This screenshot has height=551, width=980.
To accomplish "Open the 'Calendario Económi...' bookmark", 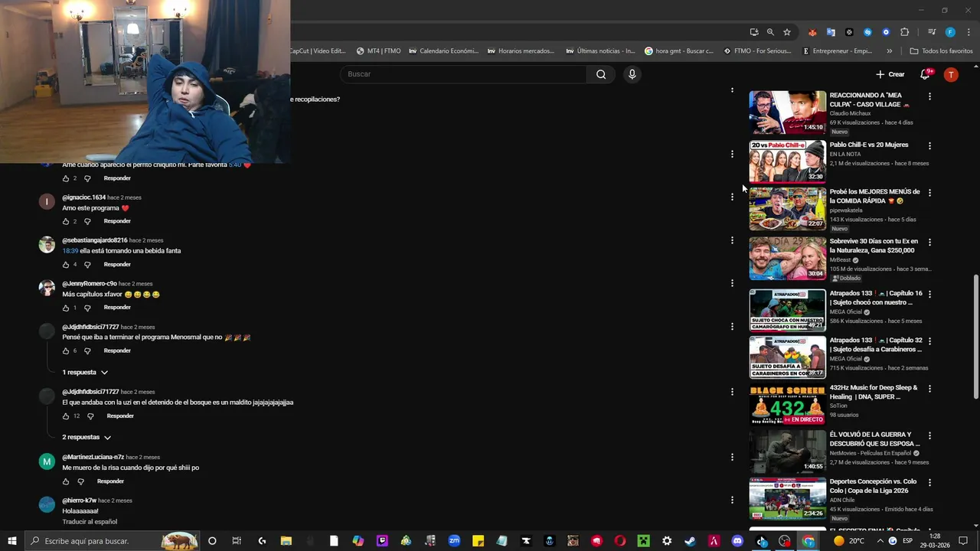I will 443,51.
